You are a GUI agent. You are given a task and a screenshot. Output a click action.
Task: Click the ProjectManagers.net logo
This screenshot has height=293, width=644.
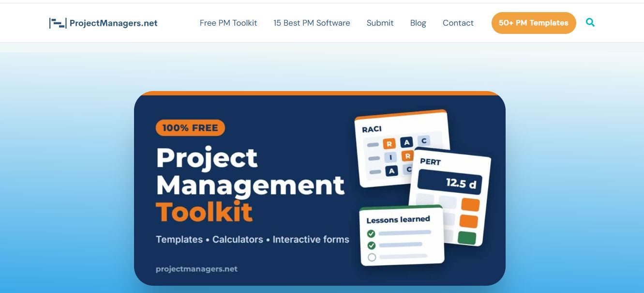coord(103,23)
